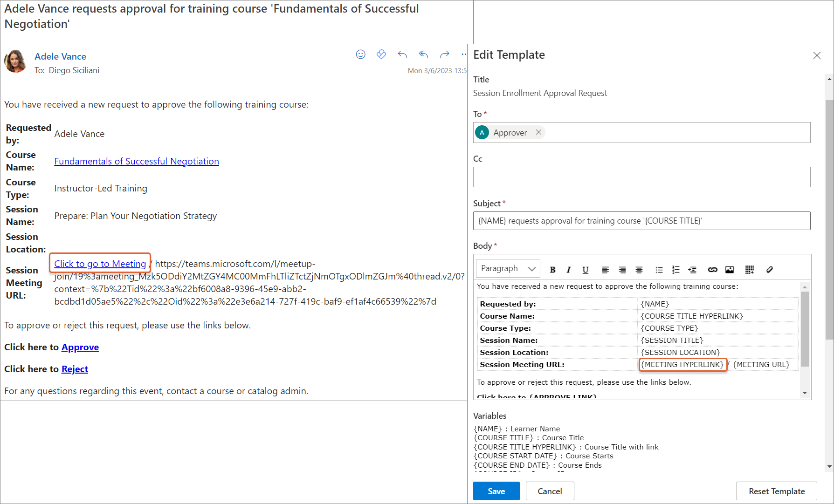
Task: Forward the email using the forward arrow
Action: (x=445, y=54)
